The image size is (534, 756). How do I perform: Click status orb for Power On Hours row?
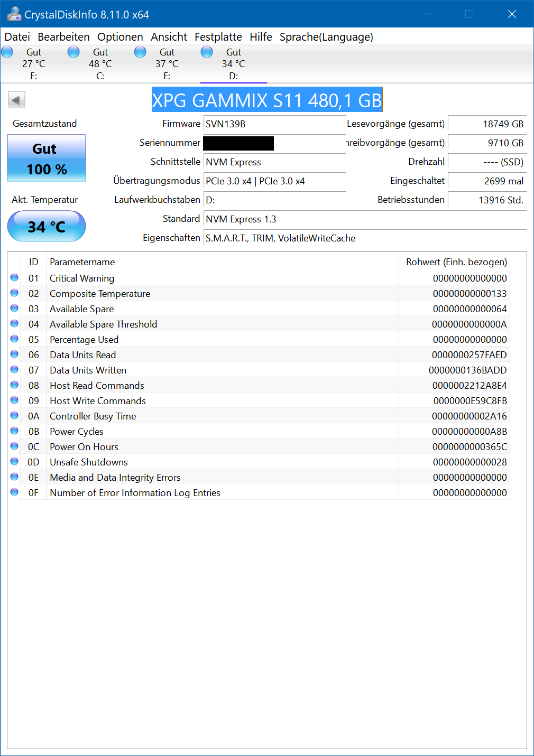point(14,446)
